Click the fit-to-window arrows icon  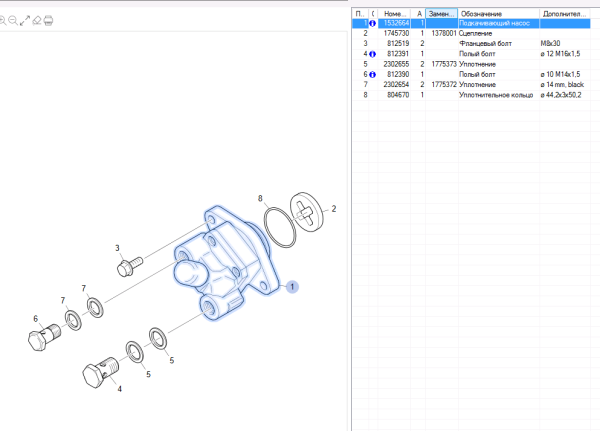[x=25, y=20]
